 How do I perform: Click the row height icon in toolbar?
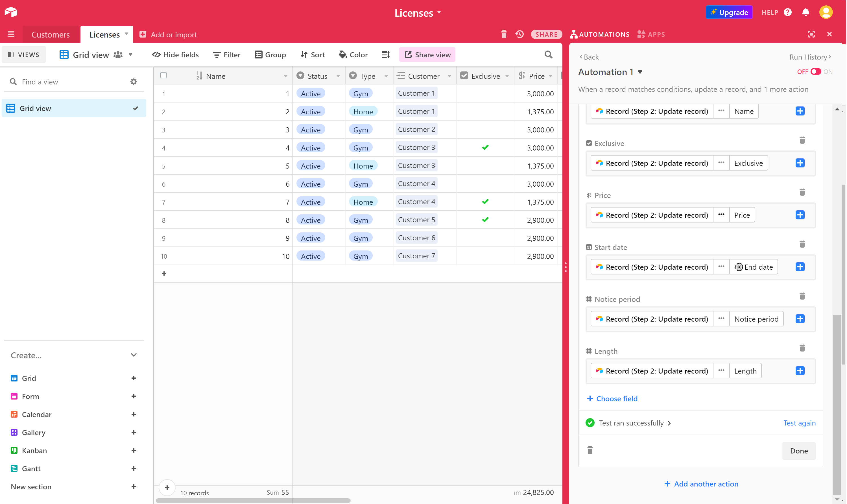point(385,55)
